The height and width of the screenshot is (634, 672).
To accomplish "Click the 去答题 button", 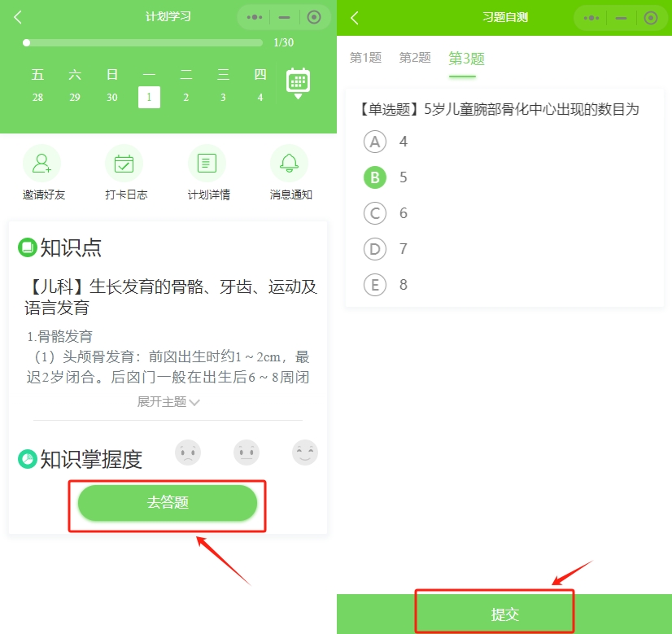I will click(168, 503).
